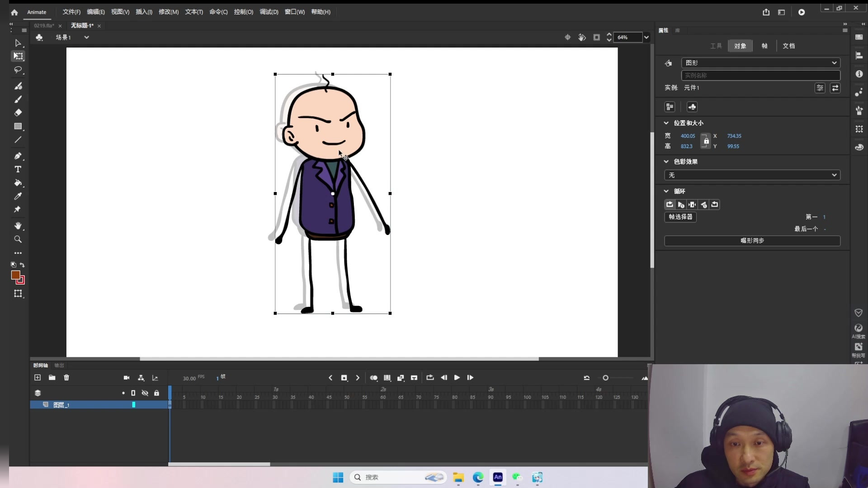Select the Asset Warp pin tool
The width and height of the screenshot is (868, 488).
click(18, 210)
